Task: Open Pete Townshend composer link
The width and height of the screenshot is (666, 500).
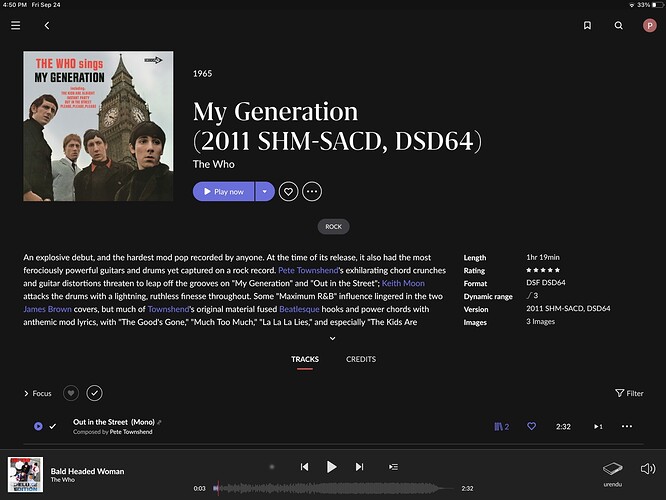Action: pyautogui.click(x=131, y=432)
